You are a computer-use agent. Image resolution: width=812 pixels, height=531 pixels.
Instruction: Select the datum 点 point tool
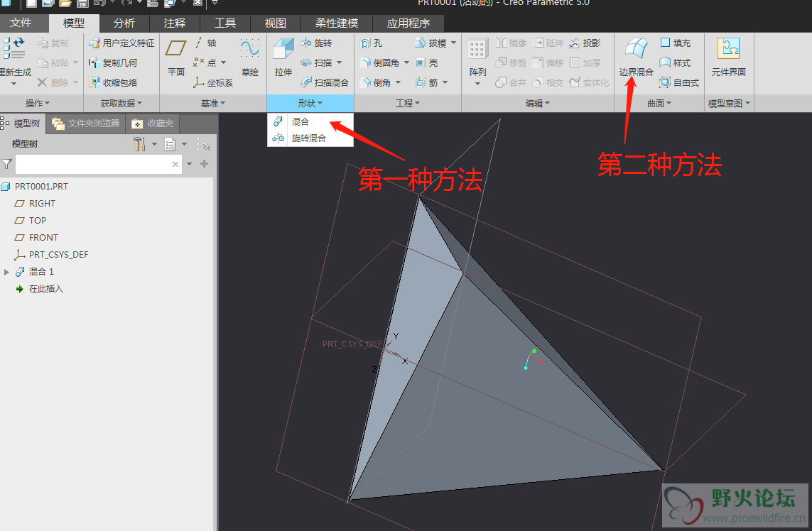[x=205, y=62]
